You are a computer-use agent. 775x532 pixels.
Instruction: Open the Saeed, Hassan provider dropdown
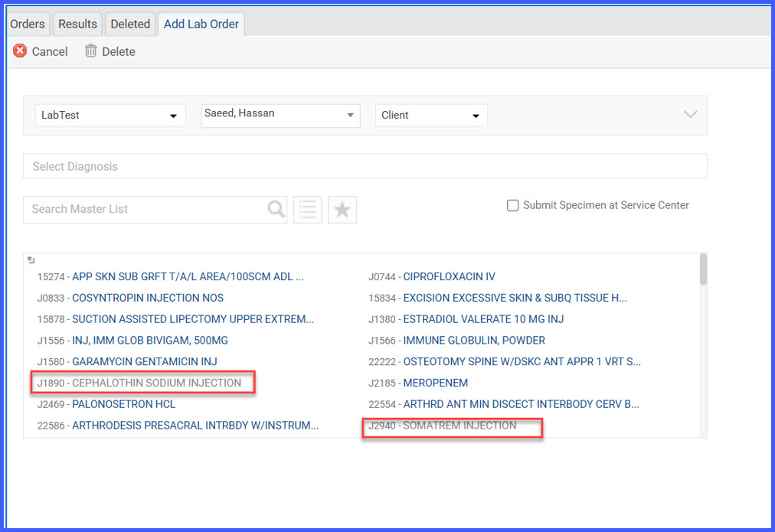coord(280,115)
